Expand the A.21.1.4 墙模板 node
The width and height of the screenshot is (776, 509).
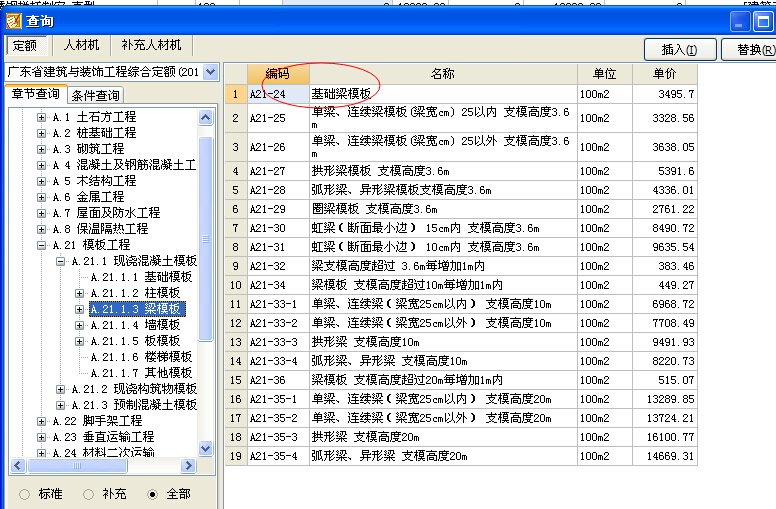pyautogui.click(x=79, y=325)
